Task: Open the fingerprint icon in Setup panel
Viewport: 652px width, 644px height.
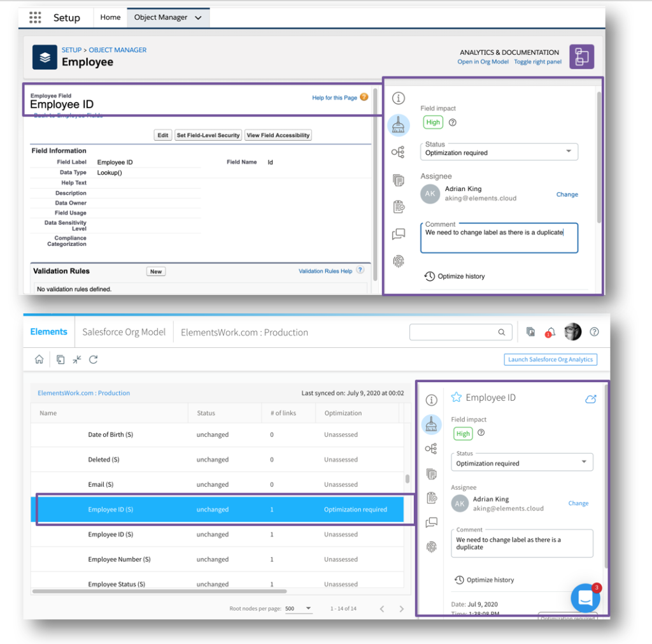Action: coord(399,261)
